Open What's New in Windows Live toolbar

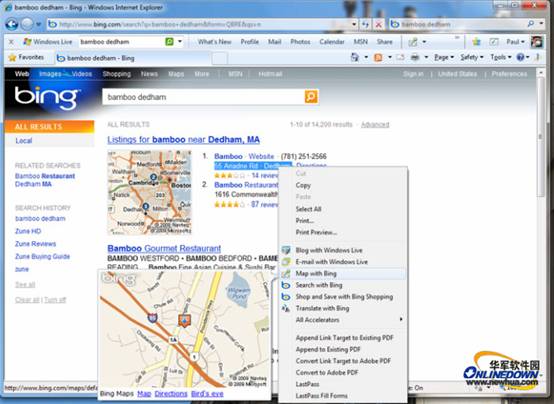(214, 42)
